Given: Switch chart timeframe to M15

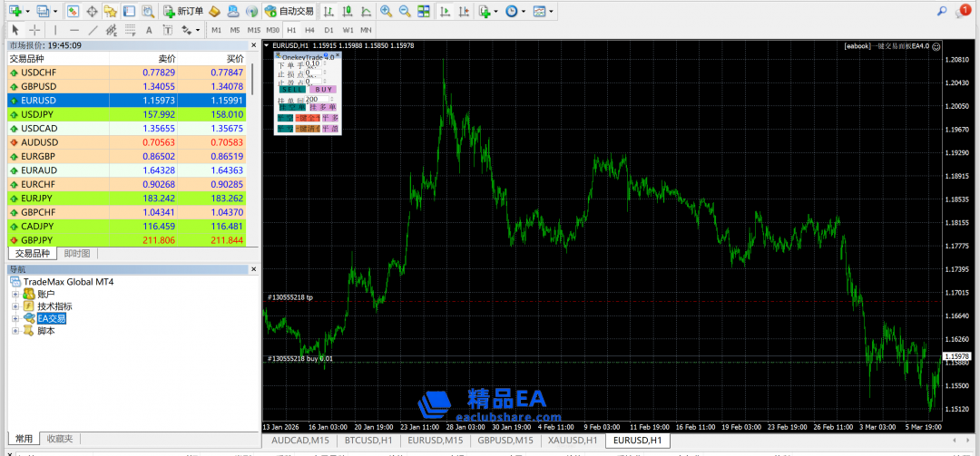Looking at the screenshot, I should coord(254,30).
